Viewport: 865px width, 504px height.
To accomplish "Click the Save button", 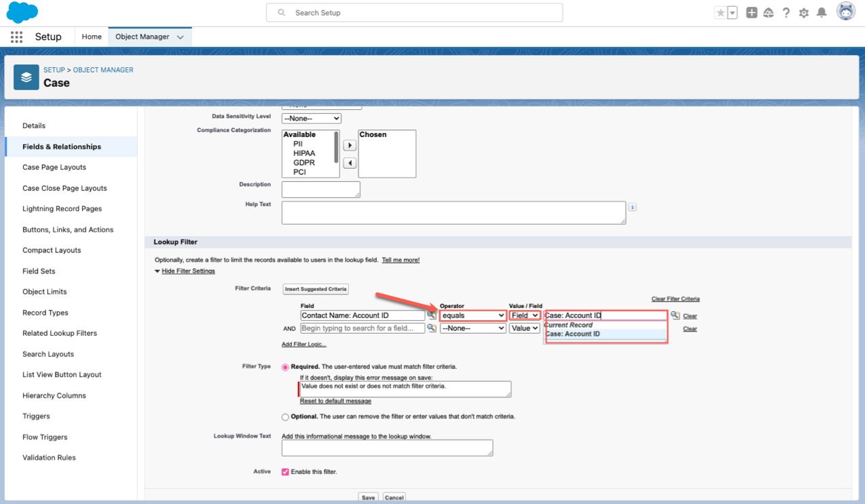I will tap(368, 497).
